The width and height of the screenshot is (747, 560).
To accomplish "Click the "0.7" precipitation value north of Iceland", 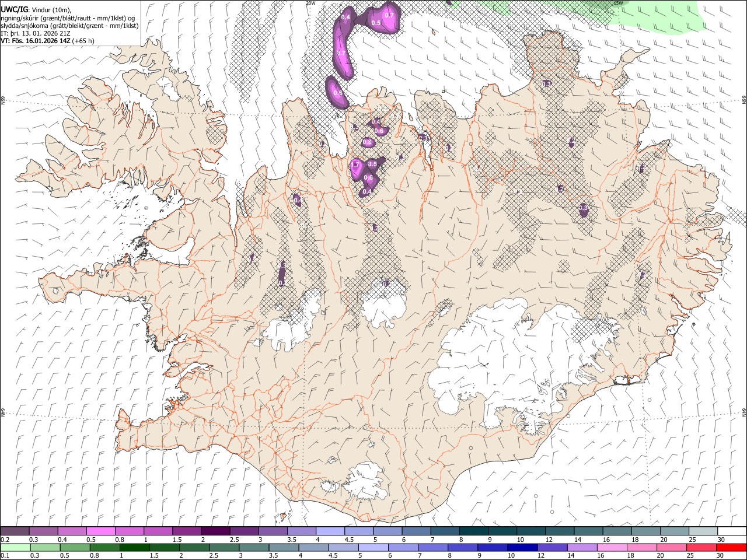I will pos(390,15).
